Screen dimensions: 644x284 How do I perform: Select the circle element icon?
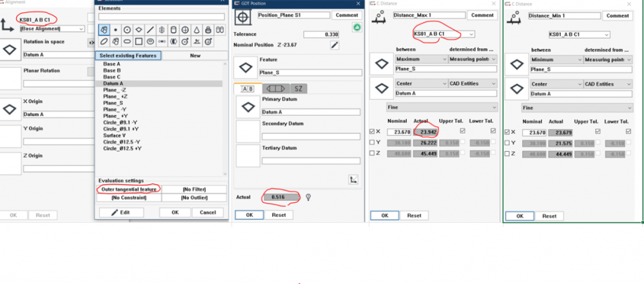(128, 30)
